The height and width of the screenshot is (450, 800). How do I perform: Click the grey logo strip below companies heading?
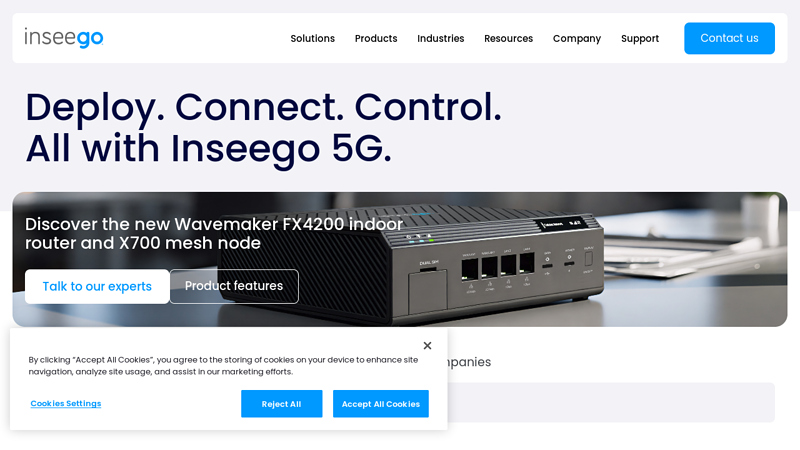point(611,402)
